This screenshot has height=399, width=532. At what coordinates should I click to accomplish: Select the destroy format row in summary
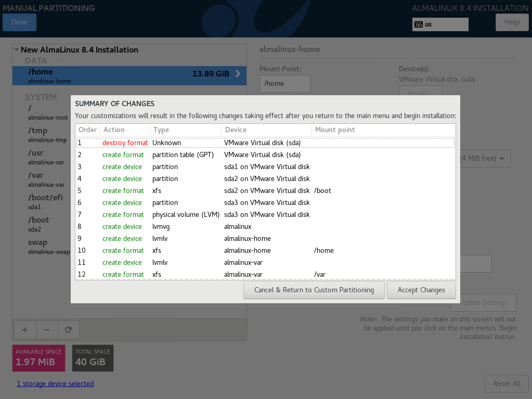click(265, 143)
